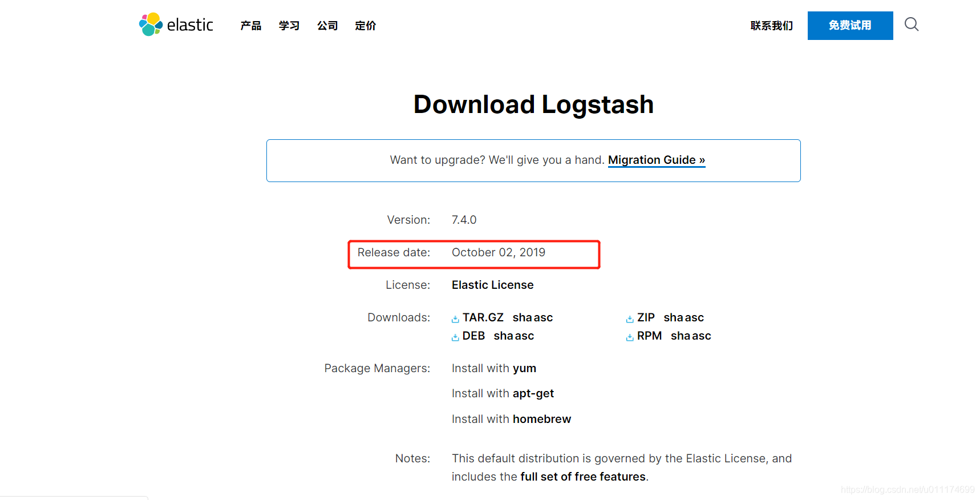Open the 定价 menu item
Image resolution: width=980 pixels, height=500 pixels.
pos(366,26)
